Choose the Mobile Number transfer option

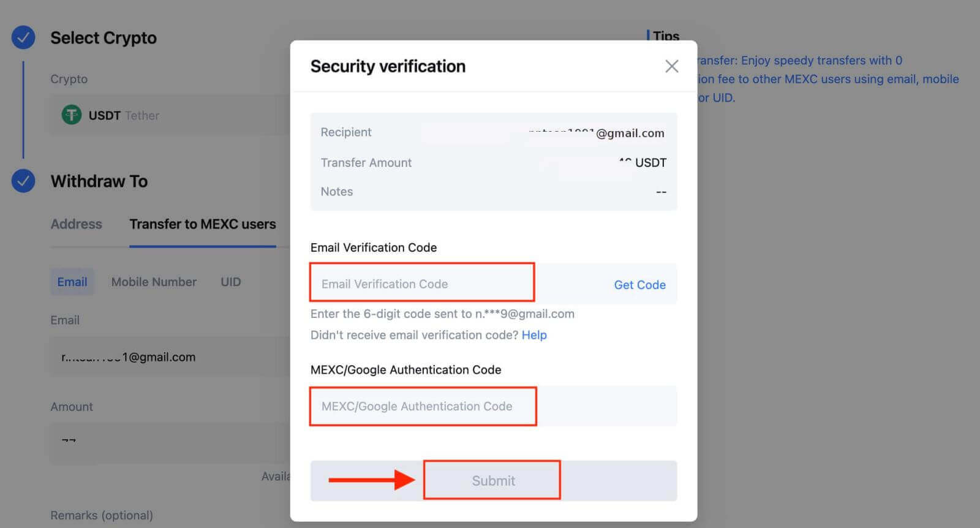(154, 282)
